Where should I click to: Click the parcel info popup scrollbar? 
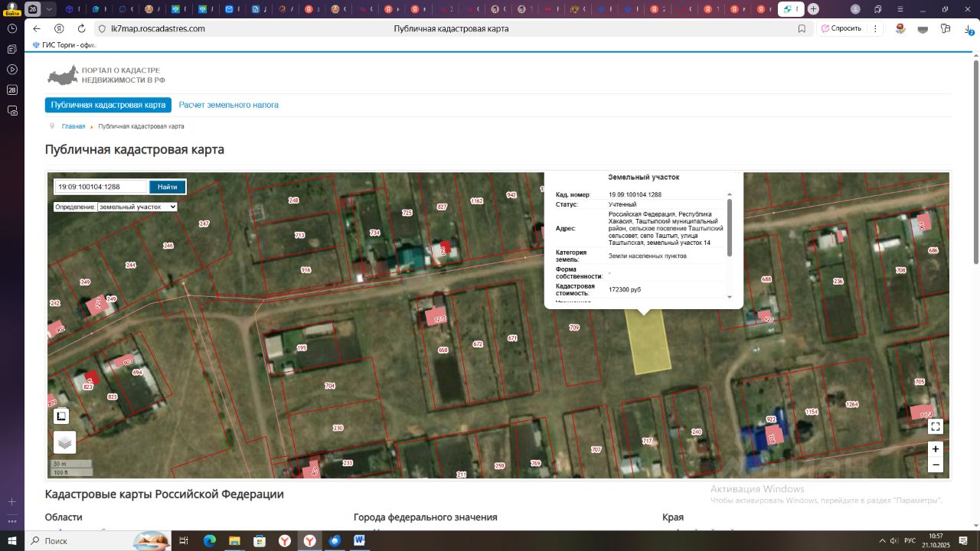[730, 227]
